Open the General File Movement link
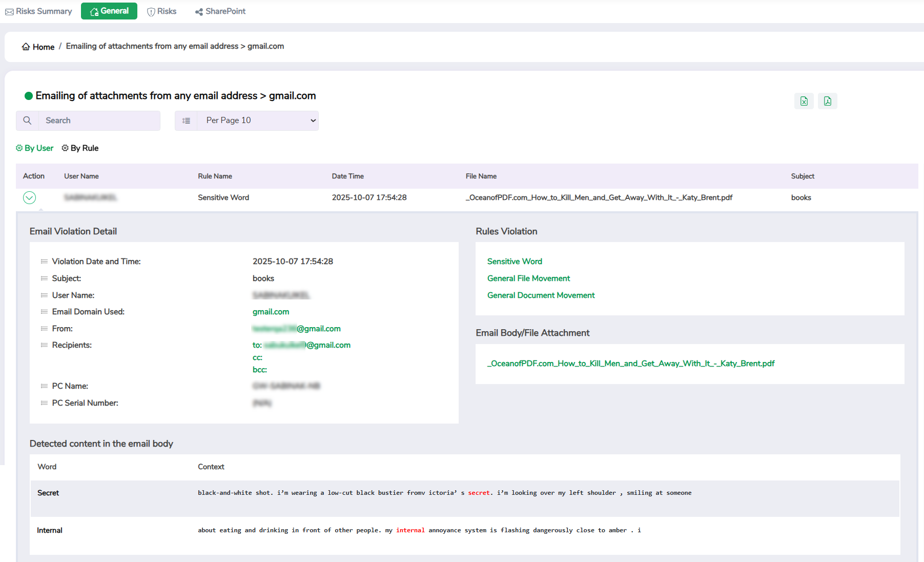This screenshot has height=562, width=924. pyautogui.click(x=528, y=278)
